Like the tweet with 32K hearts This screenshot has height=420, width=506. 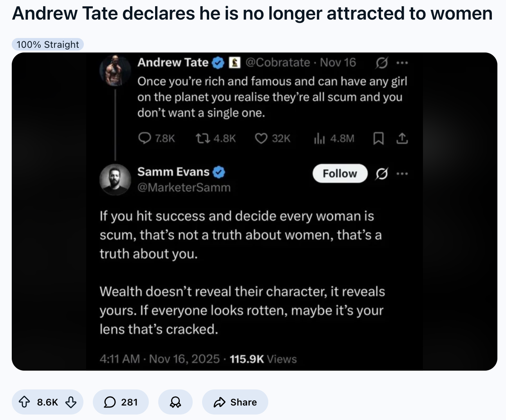261,138
